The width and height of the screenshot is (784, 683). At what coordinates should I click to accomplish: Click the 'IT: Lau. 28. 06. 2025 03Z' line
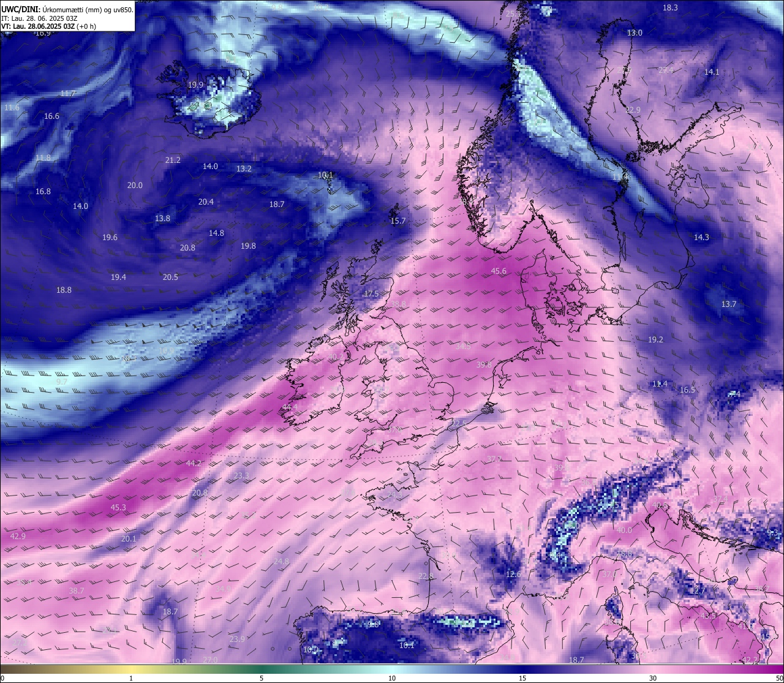40,18
